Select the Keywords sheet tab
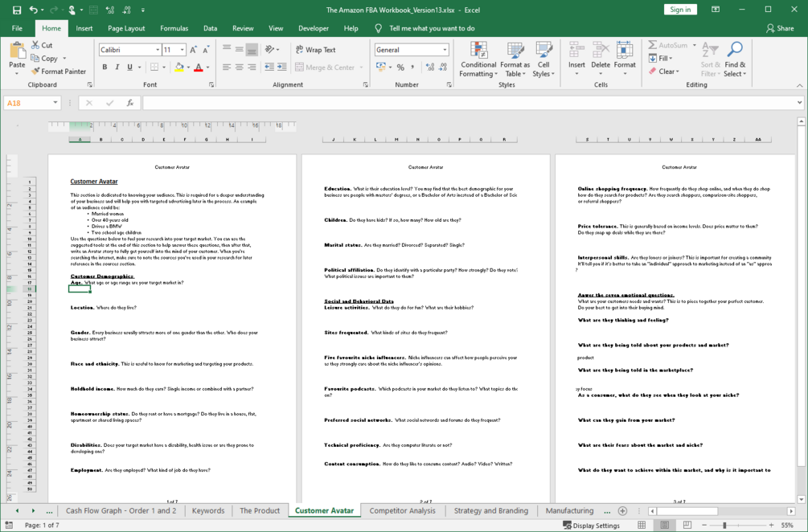 tap(208, 511)
